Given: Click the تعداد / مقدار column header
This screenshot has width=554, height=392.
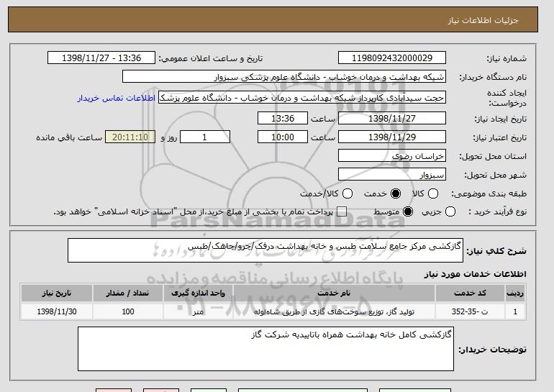Looking at the screenshot, I should pyautogui.click(x=127, y=293).
